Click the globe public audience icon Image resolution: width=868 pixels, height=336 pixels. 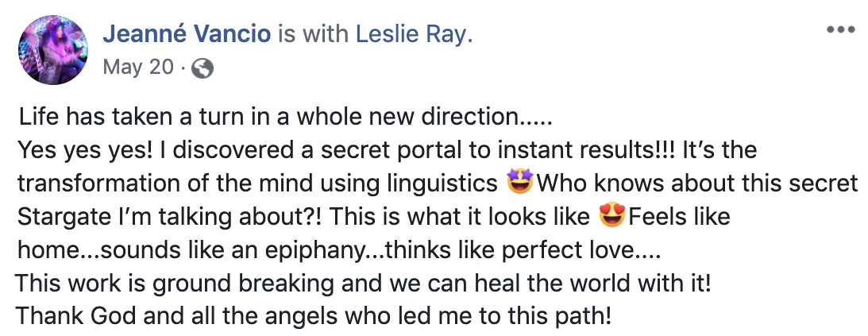coord(203,68)
